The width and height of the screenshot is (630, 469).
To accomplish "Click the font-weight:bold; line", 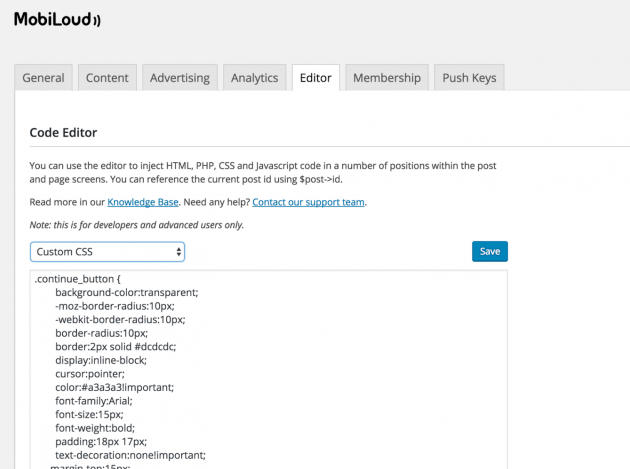I will click(95, 428).
